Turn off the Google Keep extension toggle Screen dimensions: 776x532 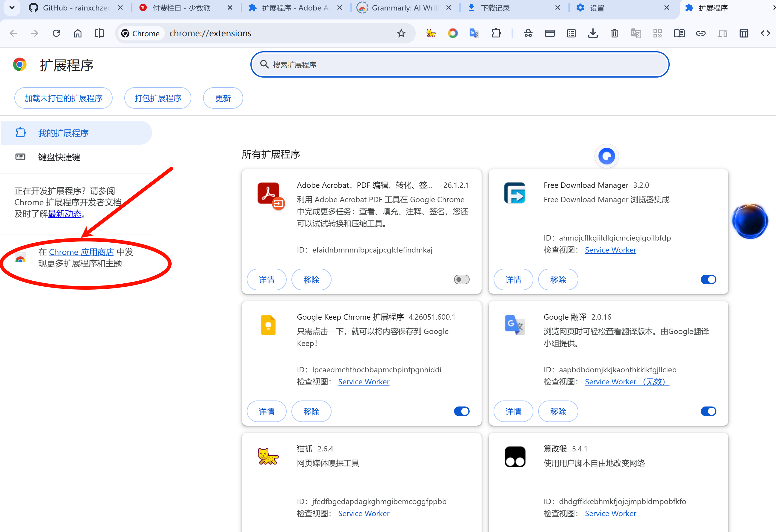pos(462,411)
